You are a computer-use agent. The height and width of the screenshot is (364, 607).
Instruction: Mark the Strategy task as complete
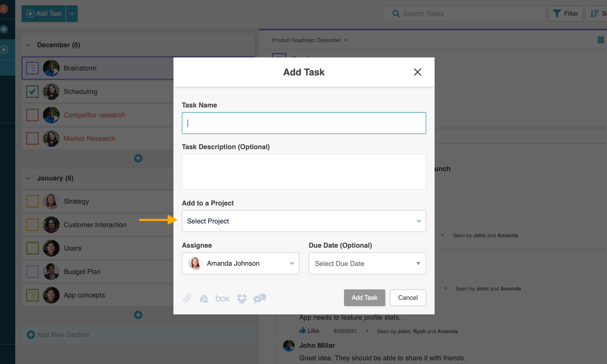tap(33, 201)
